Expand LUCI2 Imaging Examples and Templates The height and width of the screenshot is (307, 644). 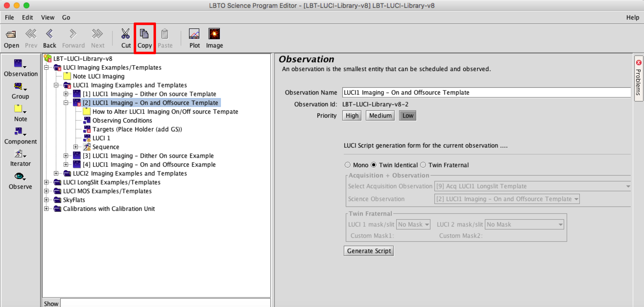point(56,173)
